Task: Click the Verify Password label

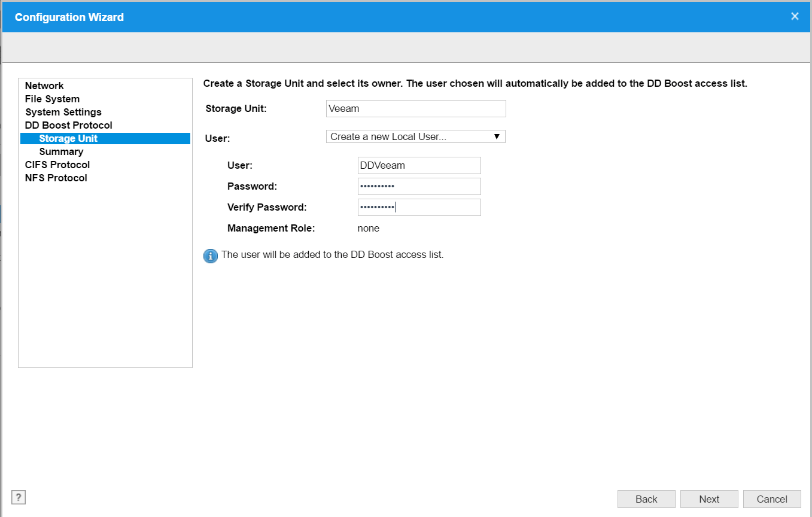Action: tap(267, 207)
